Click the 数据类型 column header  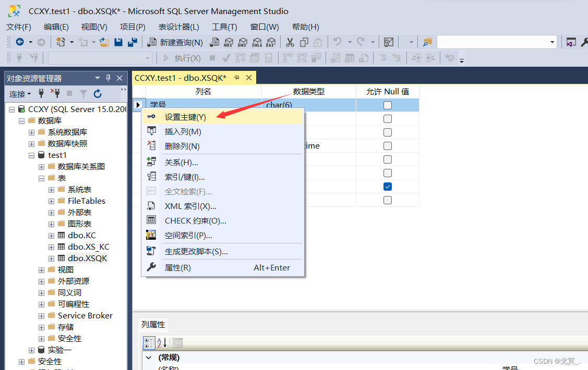[309, 91]
